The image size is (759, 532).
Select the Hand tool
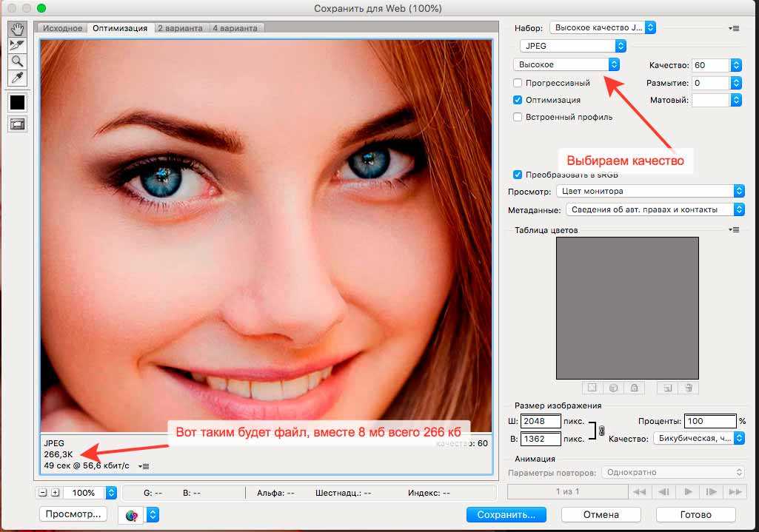[x=17, y=29]
